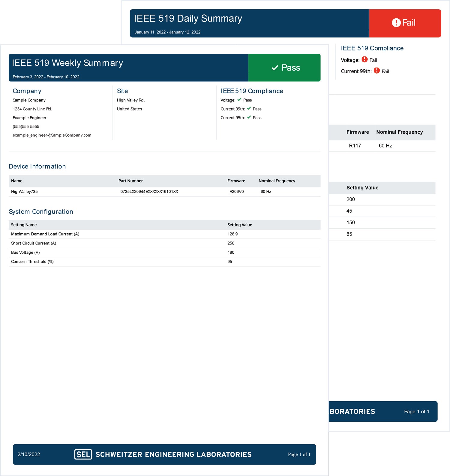Click the Setting Value header in the Daily report
The width and height of the screenshot is (450, 476).
click(x=362, y=188)
